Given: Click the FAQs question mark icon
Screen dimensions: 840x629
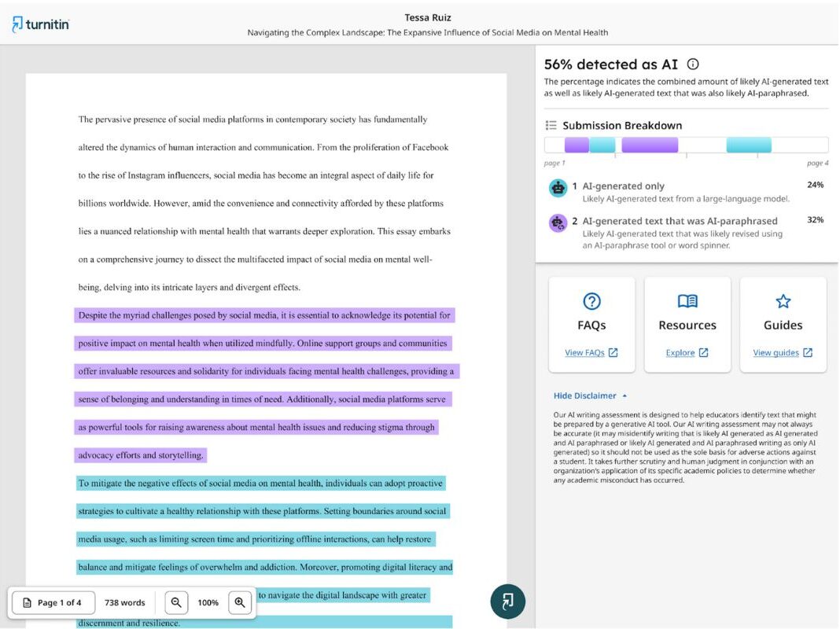Looking at the screenshot, I should [591, 302].
